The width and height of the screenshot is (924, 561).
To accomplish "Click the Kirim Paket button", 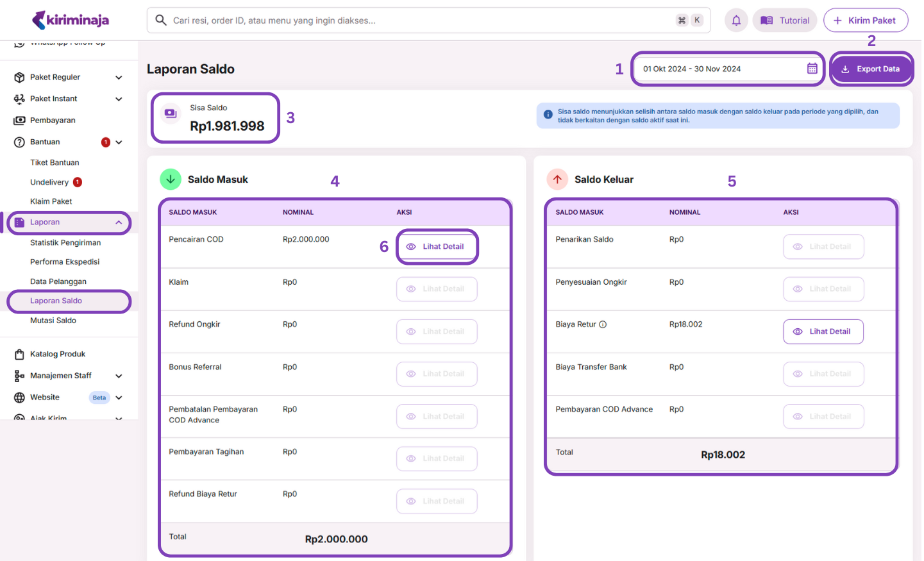I will 866,21.
